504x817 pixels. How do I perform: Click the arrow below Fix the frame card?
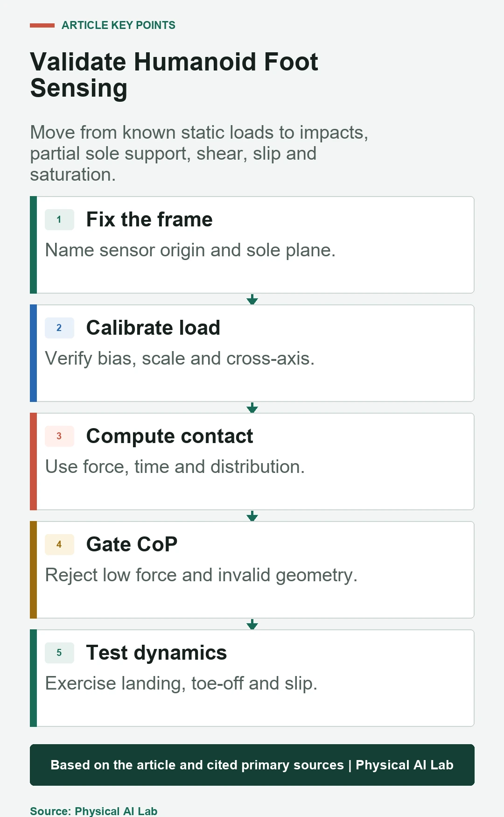click(x=252, y=299)
